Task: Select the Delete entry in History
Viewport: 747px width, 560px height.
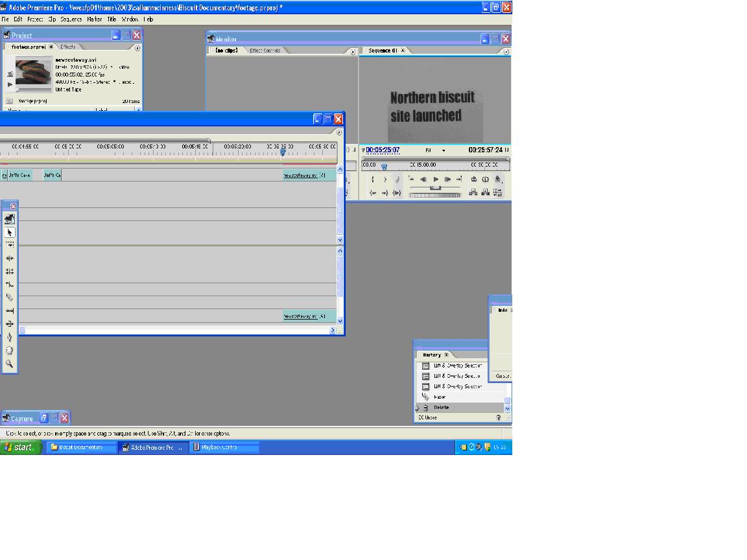Action: point(441,408)
